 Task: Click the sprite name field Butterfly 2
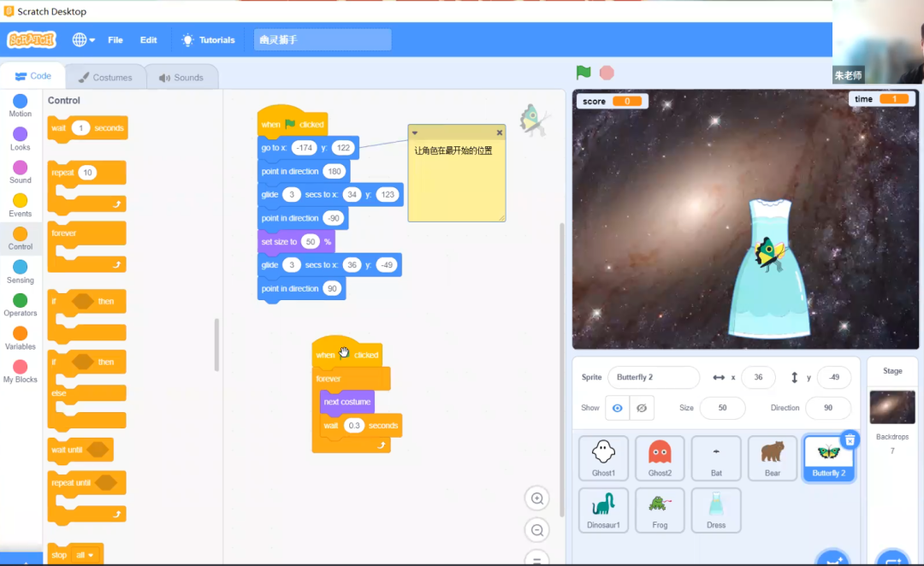(x=653, y=378)
